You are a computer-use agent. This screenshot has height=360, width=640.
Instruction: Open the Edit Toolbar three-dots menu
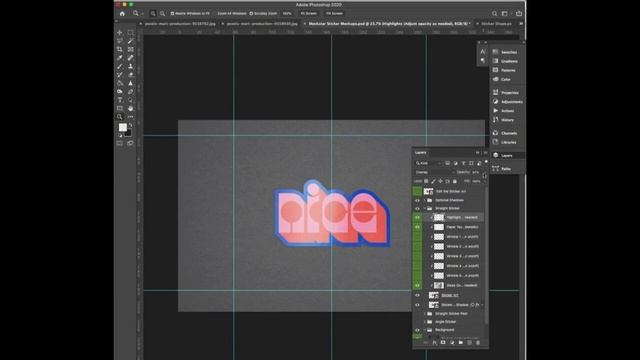131,117
